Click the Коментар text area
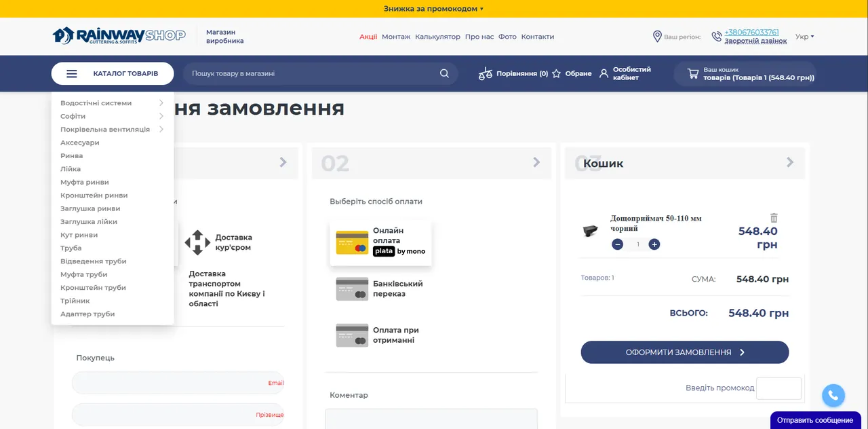 pyautogui.click(x=431, y=418)
